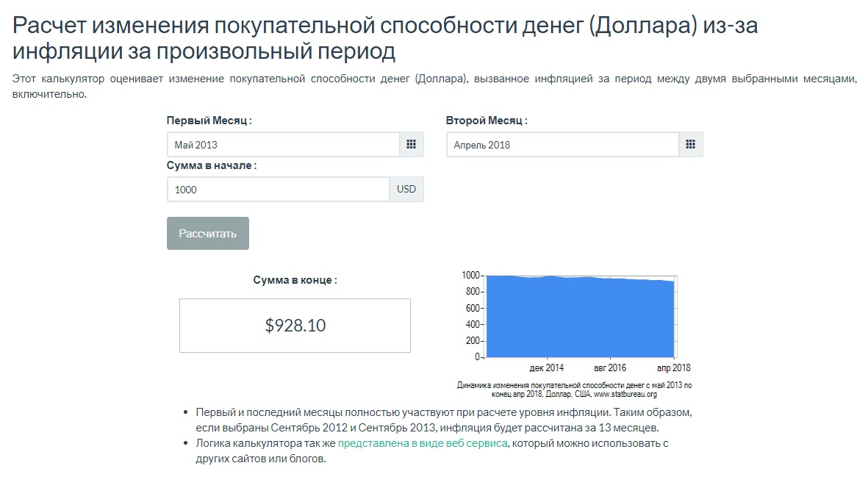Open the 'представлена в виде веб сервиса' link

[423, 443]
